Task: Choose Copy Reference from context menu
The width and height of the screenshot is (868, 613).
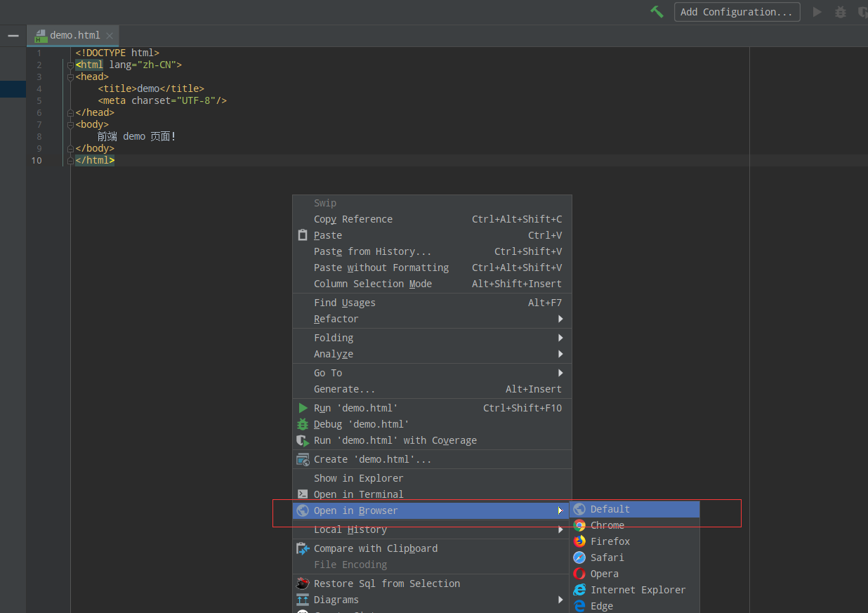Action: click(432, 219)
